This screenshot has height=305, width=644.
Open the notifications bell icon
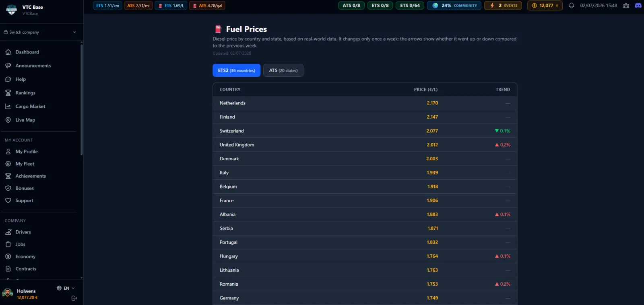(x=571, y=6)
